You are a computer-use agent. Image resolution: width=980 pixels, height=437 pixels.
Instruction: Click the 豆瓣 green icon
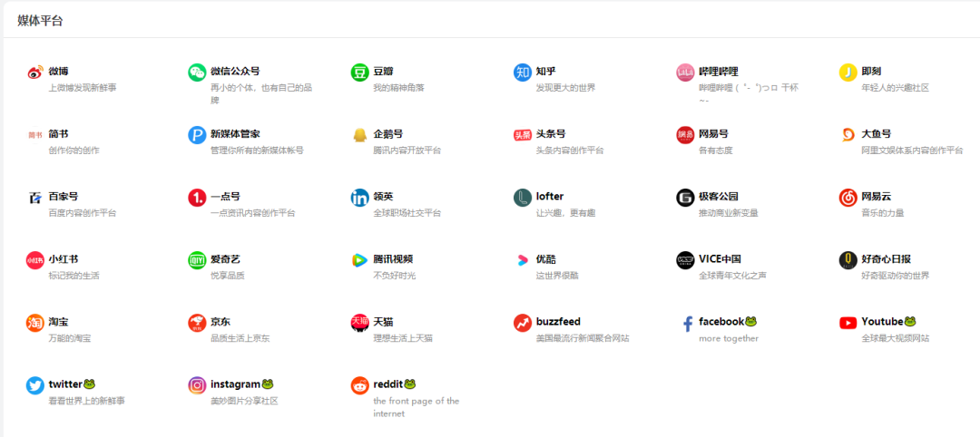(x=360, y=73)
